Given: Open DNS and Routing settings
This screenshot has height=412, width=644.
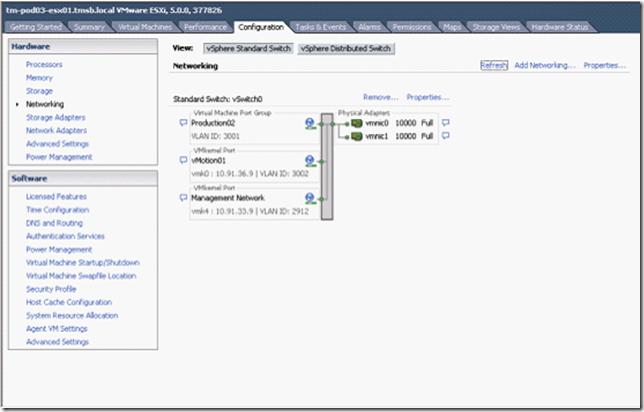Looking at the screenshot, I should (54, 223).
